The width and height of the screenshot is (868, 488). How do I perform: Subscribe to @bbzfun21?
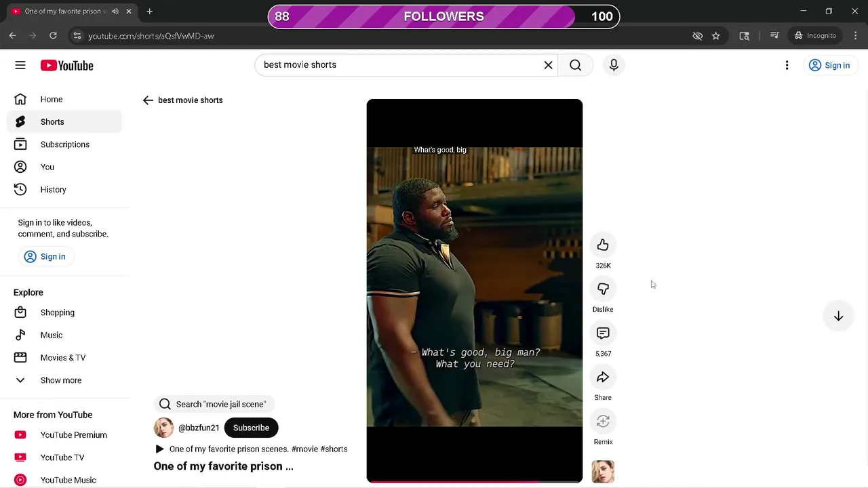[x=251, y=428]
